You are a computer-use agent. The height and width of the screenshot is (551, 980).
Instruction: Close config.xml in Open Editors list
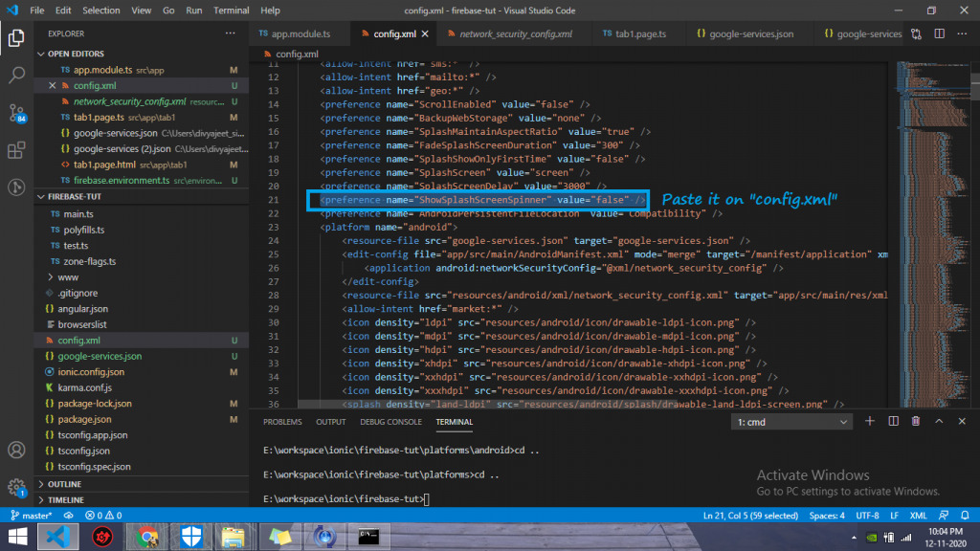[52, 85]
